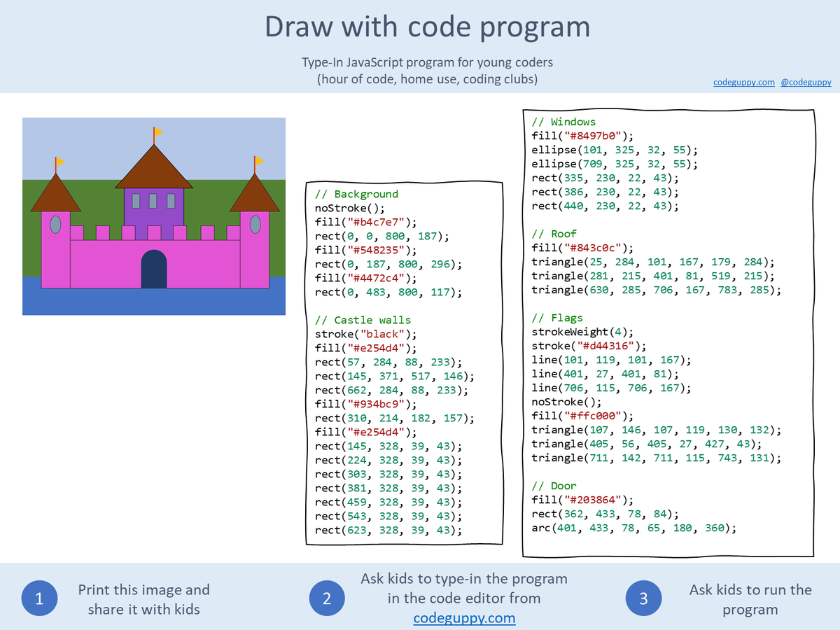Click the step 2 numbered circle
Image resolution: width=840 pixels, height=630 pixels.
327,598
